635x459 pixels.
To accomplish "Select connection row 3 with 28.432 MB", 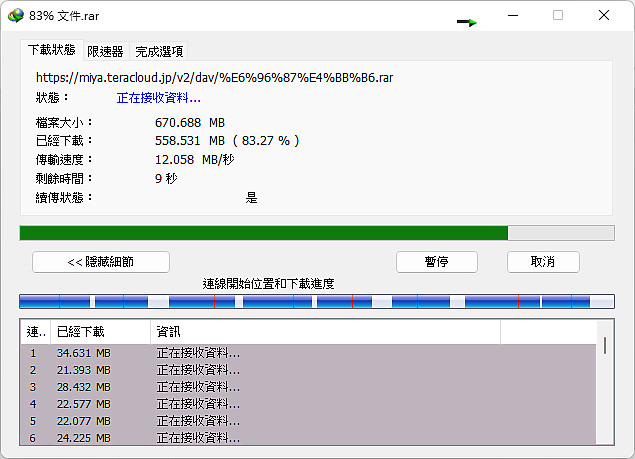I will 308,387.
